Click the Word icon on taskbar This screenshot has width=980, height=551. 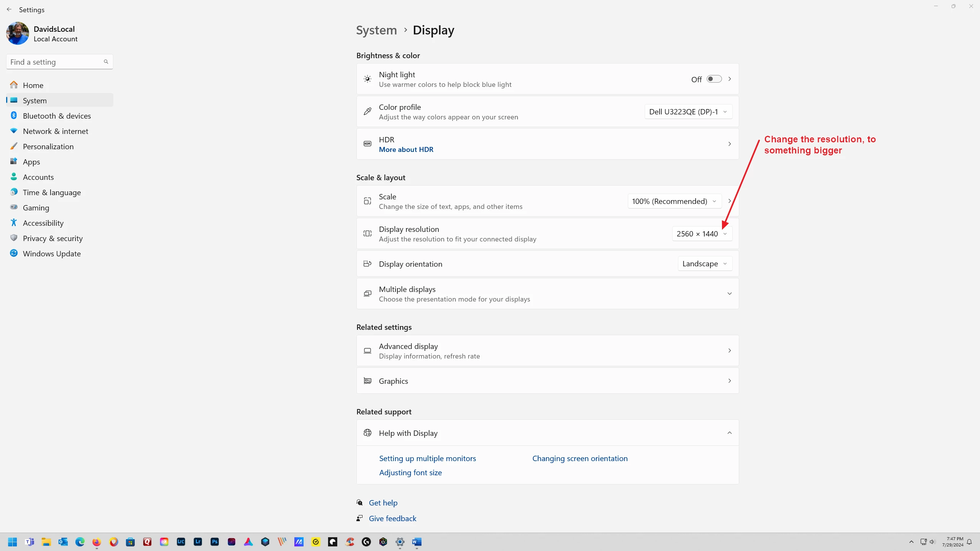[417, 542]
